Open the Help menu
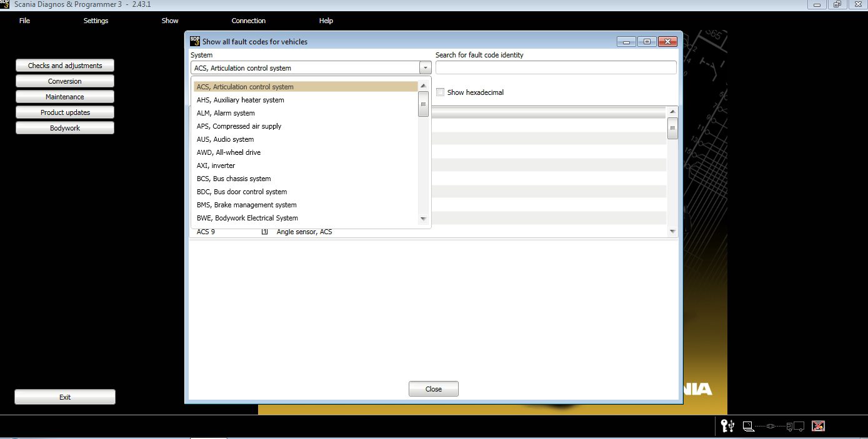Screen dimensions: 868x439 coord(326,21)
